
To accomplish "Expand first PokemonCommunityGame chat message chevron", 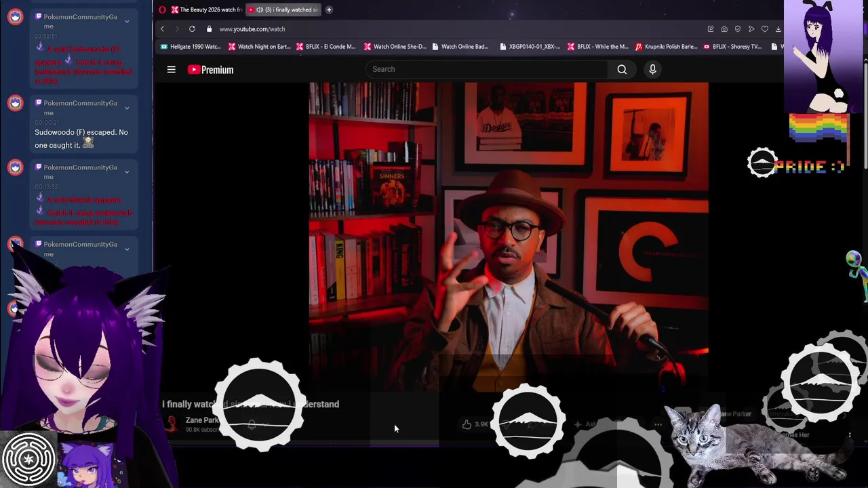I will tap(127, 22).
